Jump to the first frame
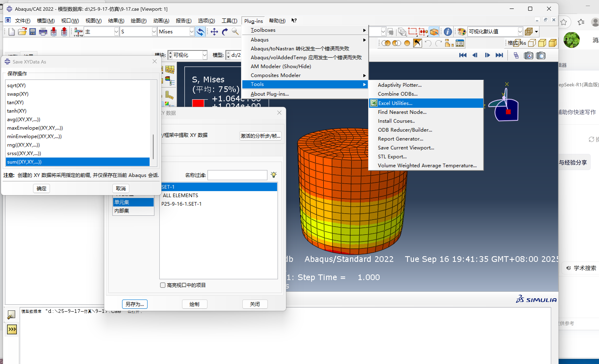The image size is (599, 364). point(463,55)
